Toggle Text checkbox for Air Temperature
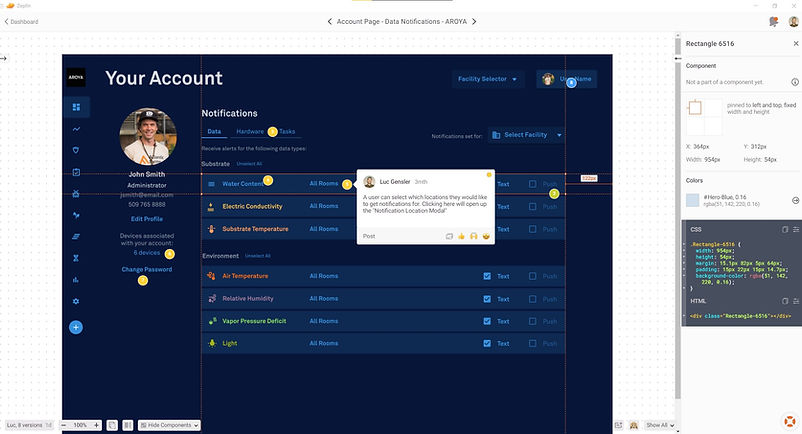 (487, 276)
